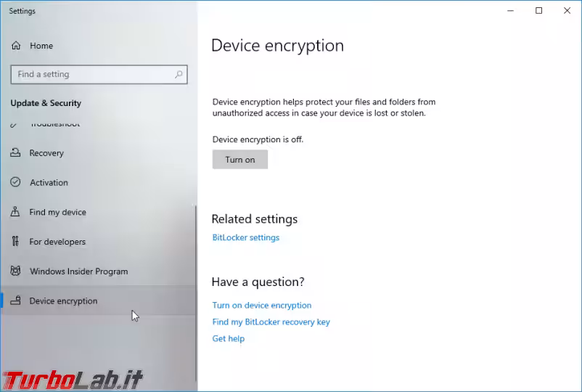The width and height of the screenshot is (582, 392).
Task: Click the Home house icon
Action: coord(16,46)
